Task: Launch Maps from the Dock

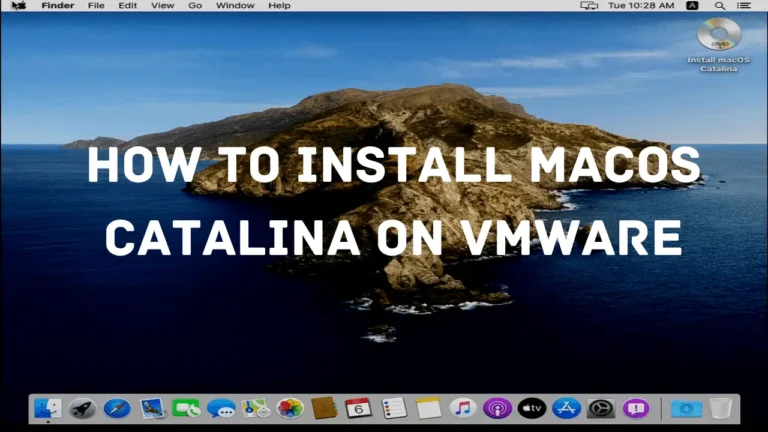Action: [255, 408]
